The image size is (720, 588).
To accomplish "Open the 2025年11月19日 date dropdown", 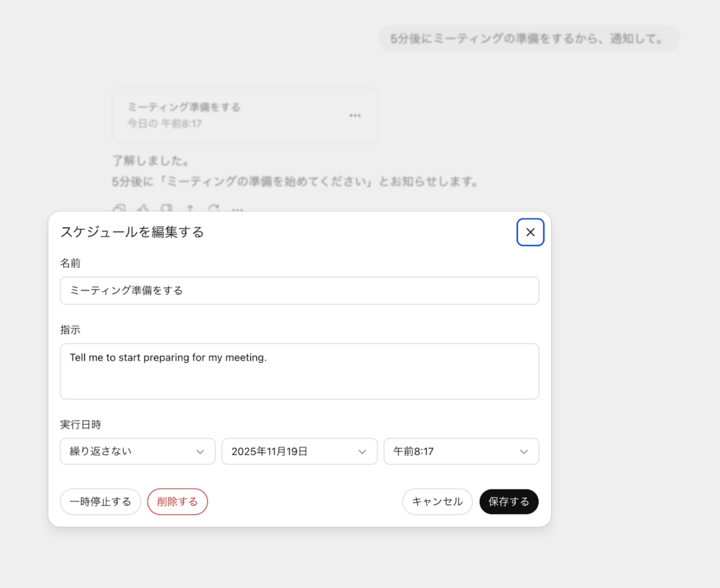I will coord(300,452).
